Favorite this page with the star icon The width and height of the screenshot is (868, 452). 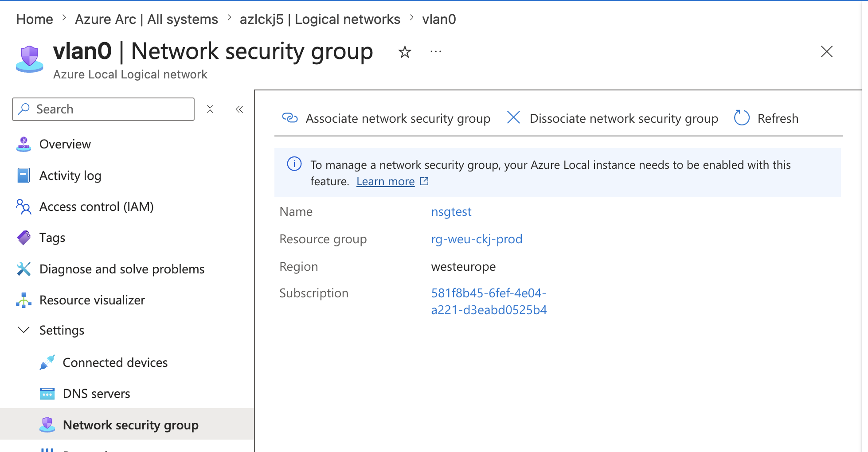tap(405, 52)
